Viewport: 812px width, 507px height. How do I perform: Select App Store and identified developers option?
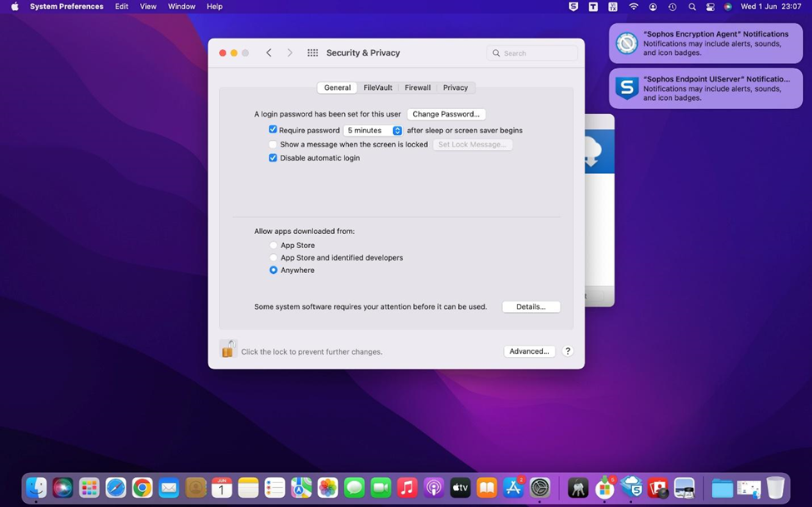click(273, 257)
